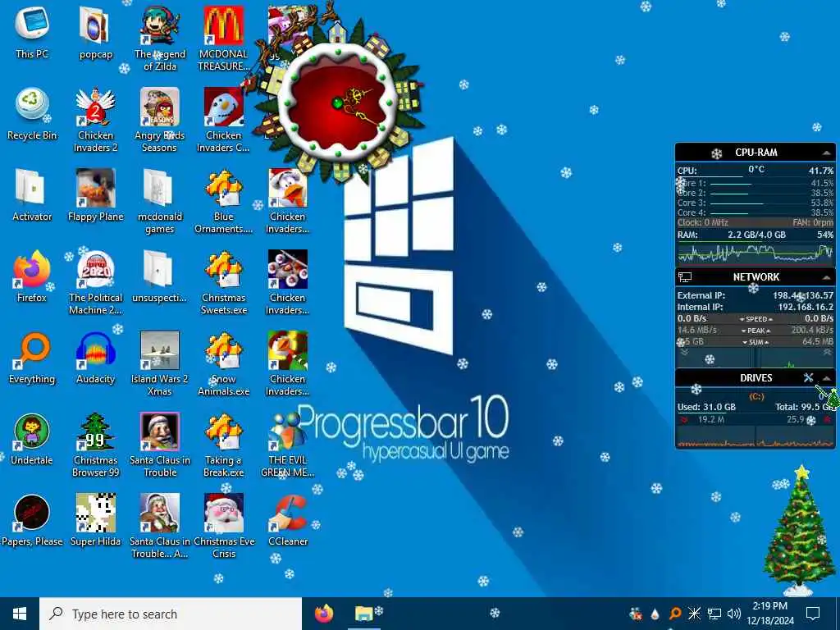Viewport: 840px width, 630px height.
Task: Open the popcap folder icon
Action: (x=96, y=32)
